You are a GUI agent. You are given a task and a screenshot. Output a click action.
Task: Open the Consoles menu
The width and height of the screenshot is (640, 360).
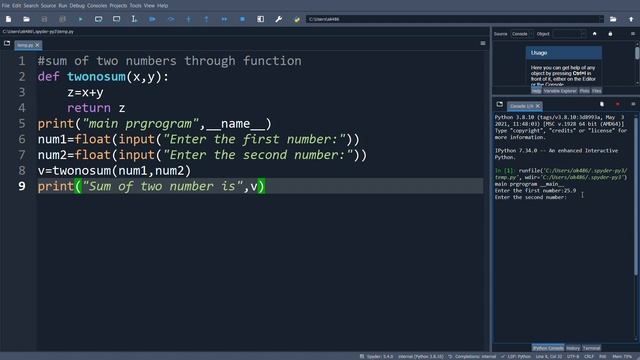tap(97, 6)
